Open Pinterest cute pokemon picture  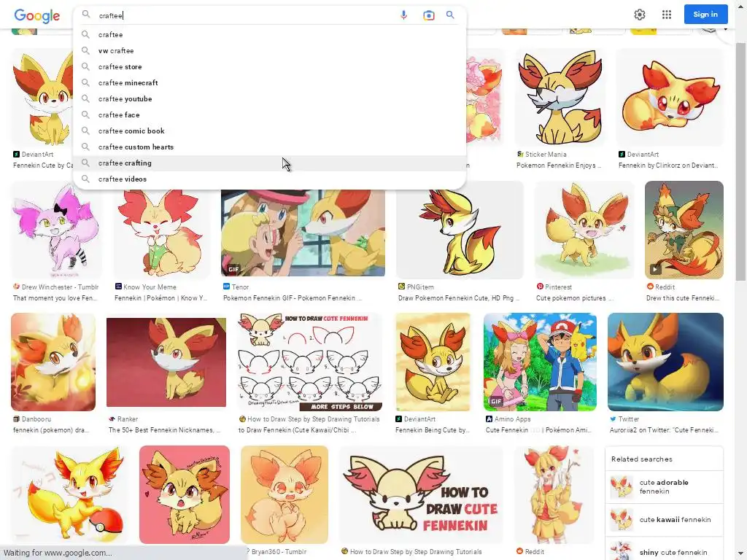pyautogui.click(x=584, y=230)
